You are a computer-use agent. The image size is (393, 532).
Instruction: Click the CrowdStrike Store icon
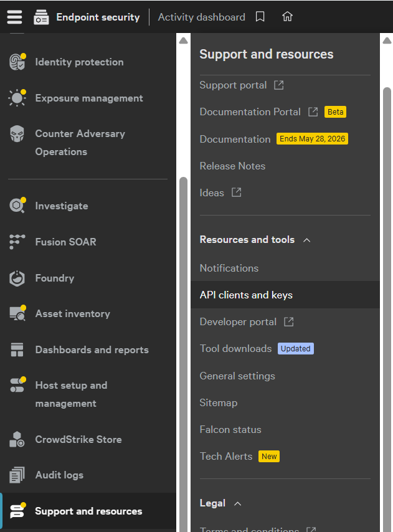click(x=17, y=439)
